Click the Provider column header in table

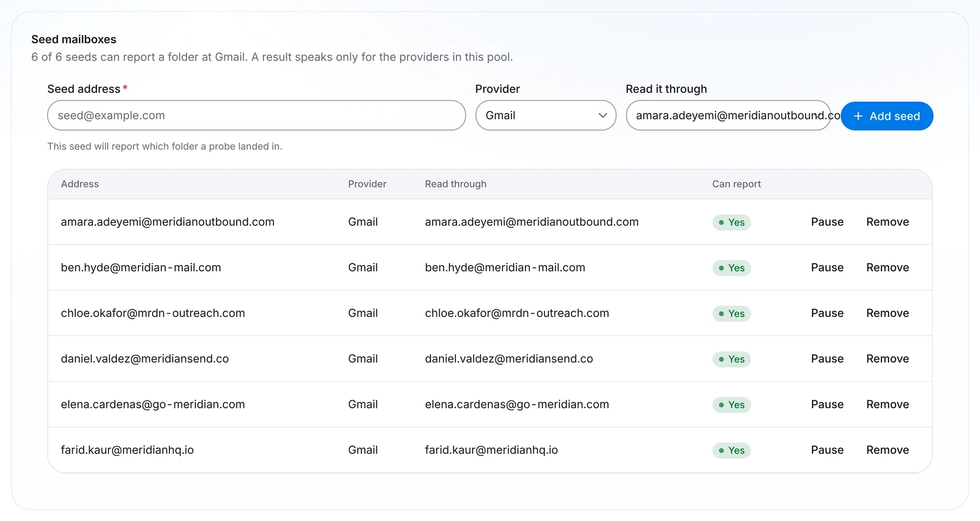coord(367,184)
